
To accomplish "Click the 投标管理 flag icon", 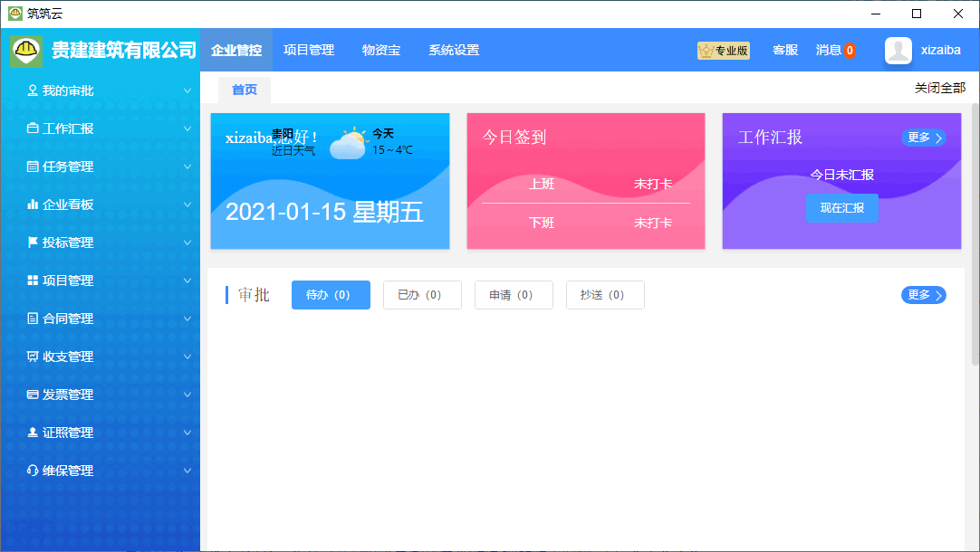I will click(33, 243).
